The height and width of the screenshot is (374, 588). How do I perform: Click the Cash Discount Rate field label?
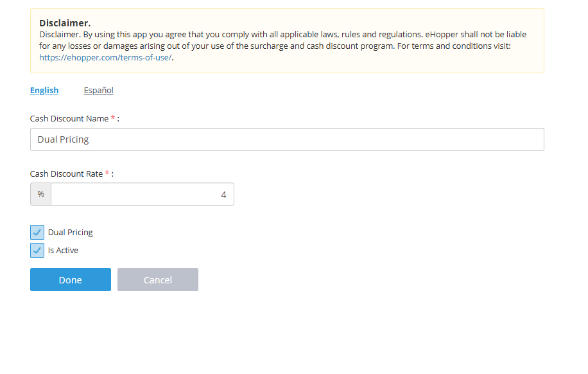click(66, 174)
